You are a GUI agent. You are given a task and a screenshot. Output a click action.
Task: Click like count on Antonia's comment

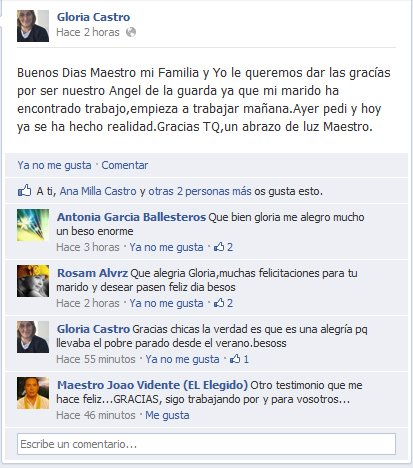223,247
